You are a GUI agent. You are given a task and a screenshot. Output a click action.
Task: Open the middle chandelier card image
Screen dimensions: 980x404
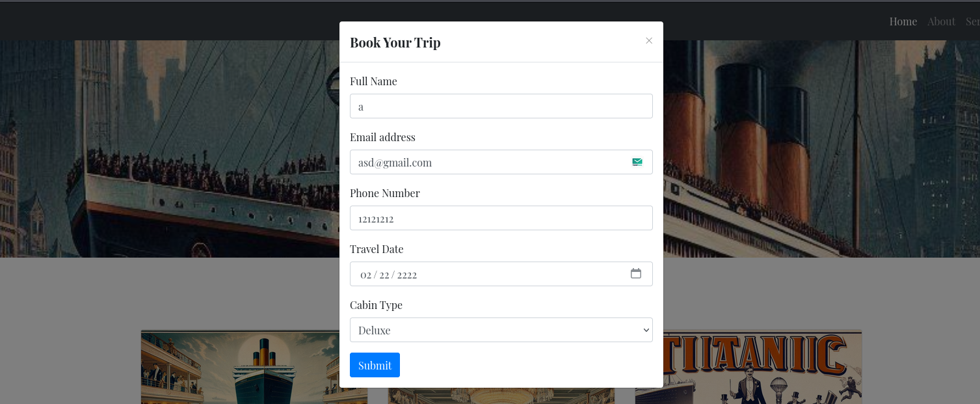(501, 396)
